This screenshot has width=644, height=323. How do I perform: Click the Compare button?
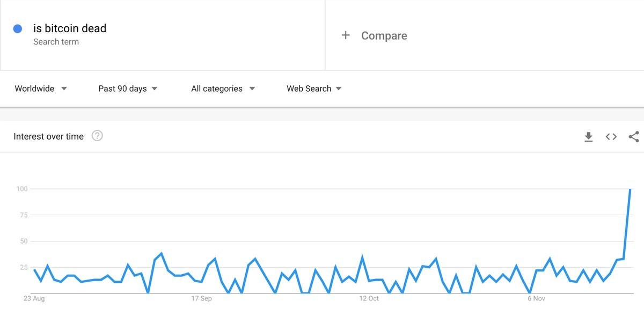click(x=384, y=36)
